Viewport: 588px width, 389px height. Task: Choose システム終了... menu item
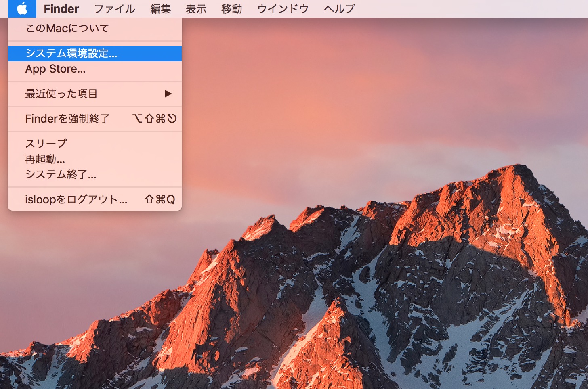click(95, 174)
